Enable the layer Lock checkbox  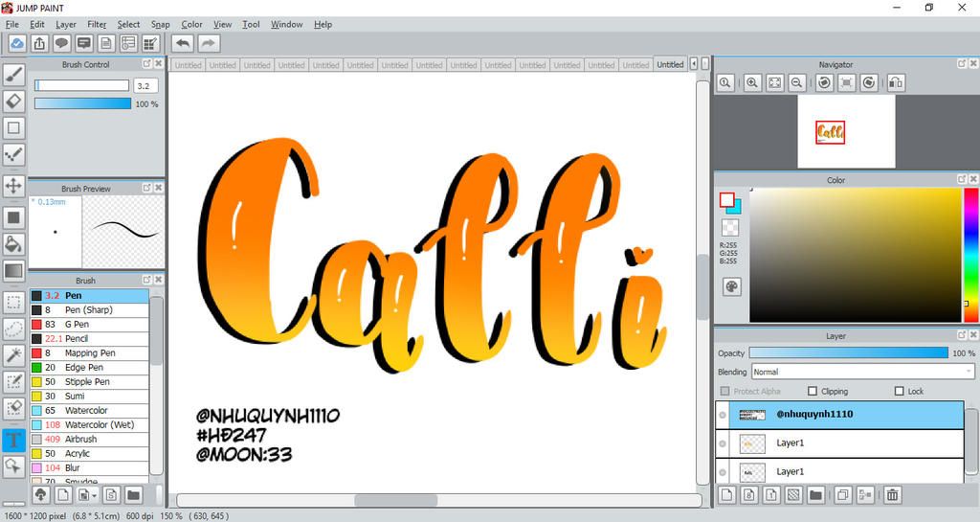[x=900, y=391]
